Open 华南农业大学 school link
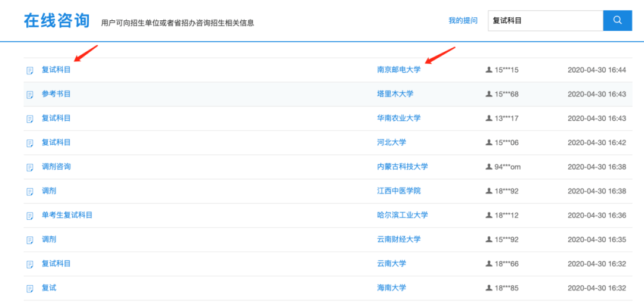Image resolution: width=644 pixels, height=306 pixels. 398,118
